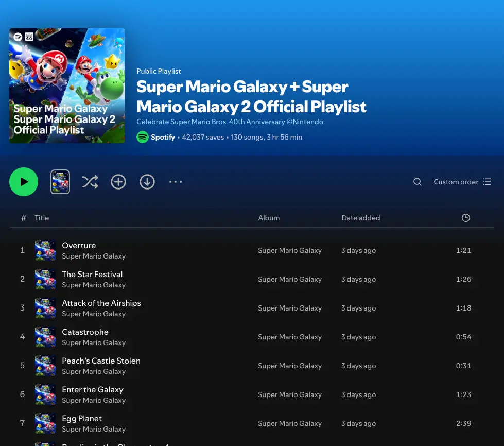Open the list view layout icon
Screen dimensions: 504x446
click(x=486, y=182)
